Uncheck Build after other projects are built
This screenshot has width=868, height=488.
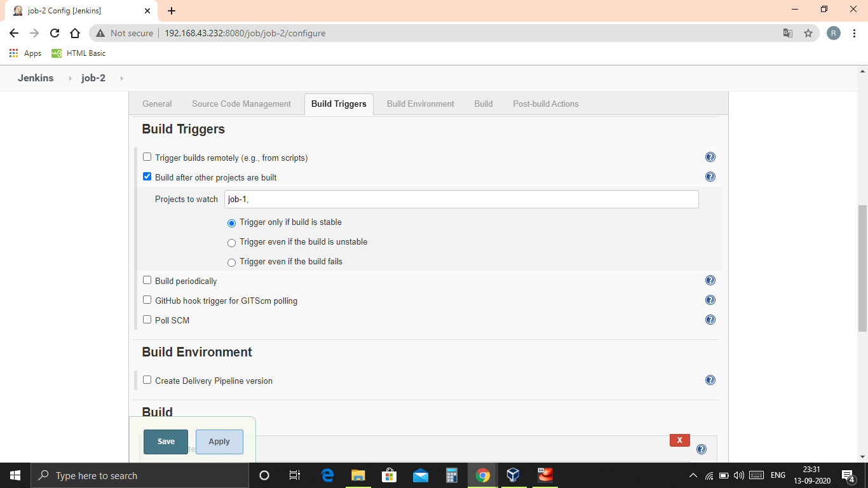[x=147, y=177]
